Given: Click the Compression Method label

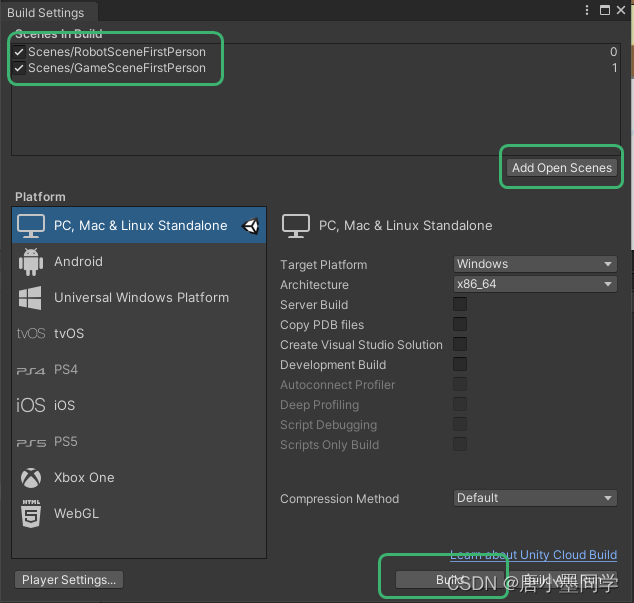Looking at the screenshot, I should click(339, 499).
